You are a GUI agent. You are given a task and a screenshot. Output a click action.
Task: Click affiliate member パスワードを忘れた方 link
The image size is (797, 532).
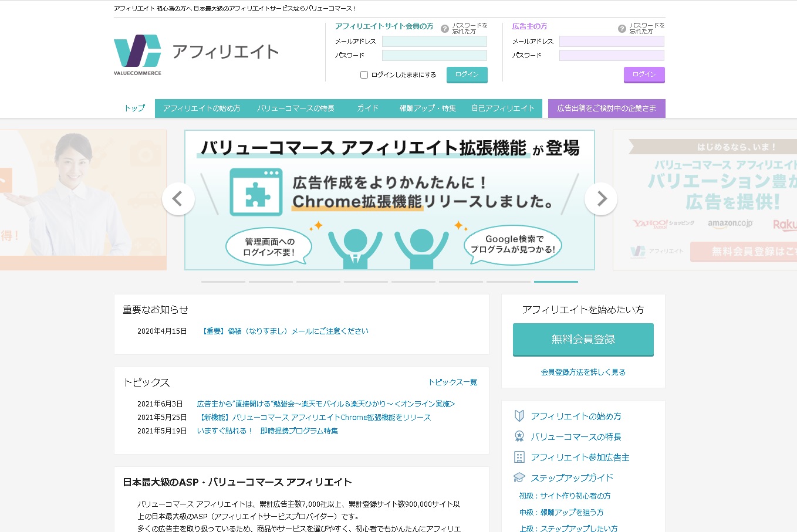tap(470, 29)
